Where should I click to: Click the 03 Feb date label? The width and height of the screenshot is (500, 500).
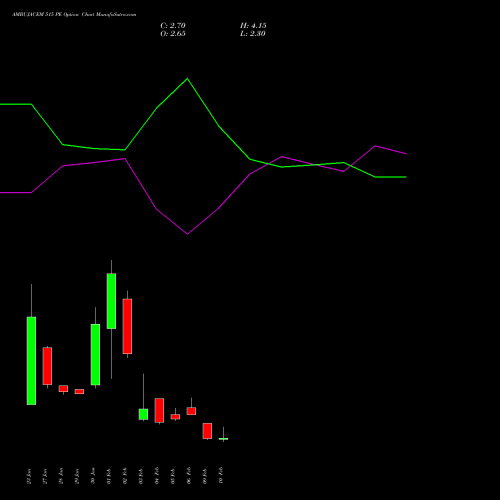(x=141, y=476)
